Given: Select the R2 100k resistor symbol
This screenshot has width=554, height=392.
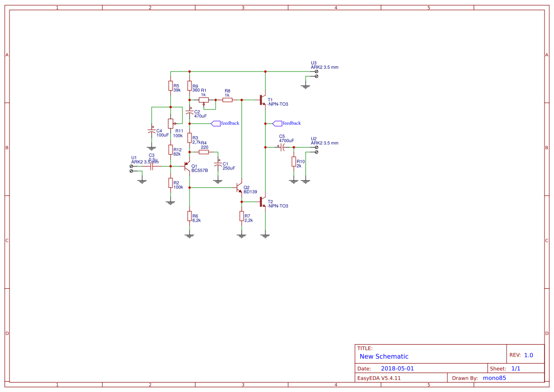Looking at the screenshot, I should point(171,183).
